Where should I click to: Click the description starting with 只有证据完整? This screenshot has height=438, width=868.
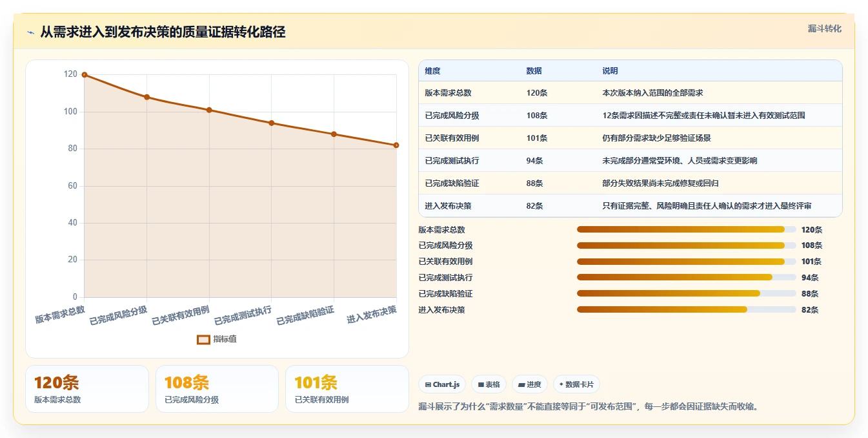pyautogui.click(x=707, y=206)
